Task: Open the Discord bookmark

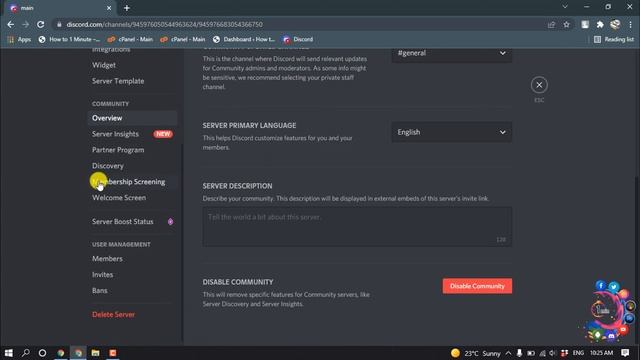Action: click(298, 40)
